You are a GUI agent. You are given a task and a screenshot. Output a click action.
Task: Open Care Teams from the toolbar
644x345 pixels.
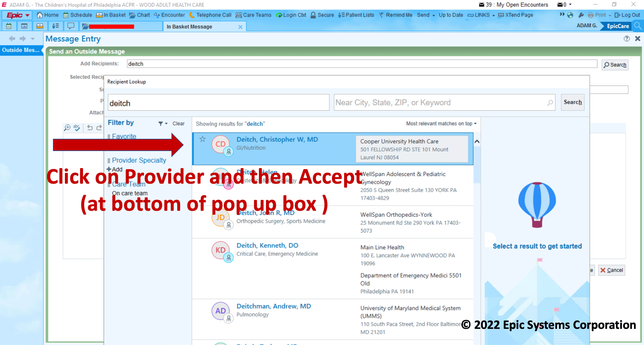253,15
